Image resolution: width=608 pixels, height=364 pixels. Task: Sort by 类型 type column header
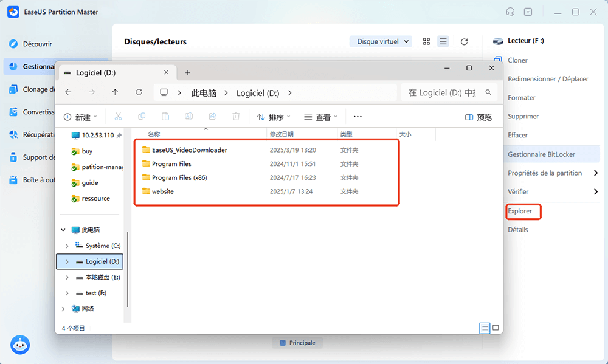pos(347,134)
